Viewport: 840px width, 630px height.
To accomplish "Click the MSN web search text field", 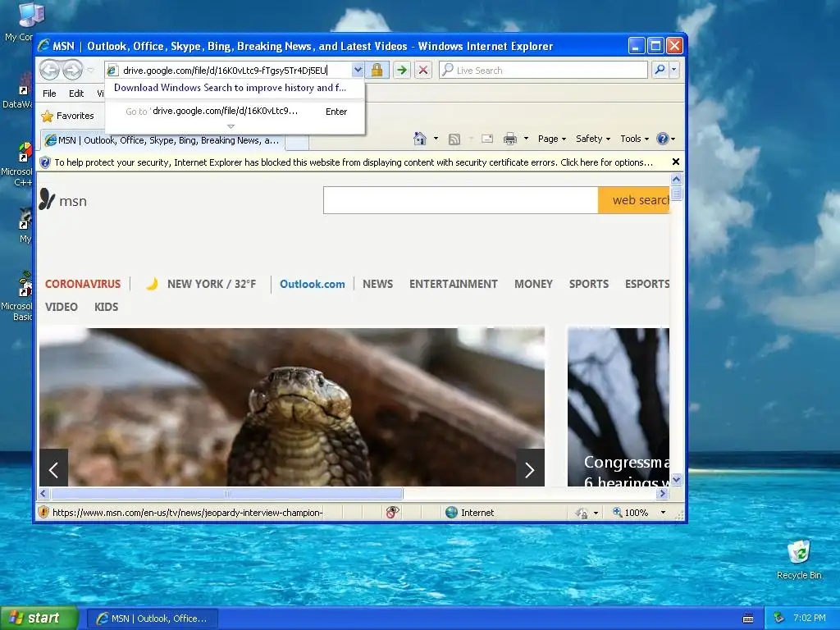I will 461,200.
